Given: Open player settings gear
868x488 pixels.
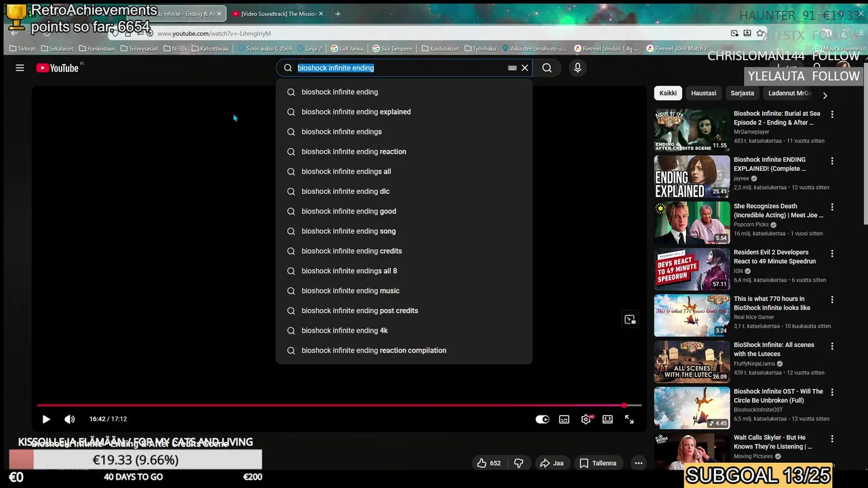Looking at the screenshot, I should point(586,420).
